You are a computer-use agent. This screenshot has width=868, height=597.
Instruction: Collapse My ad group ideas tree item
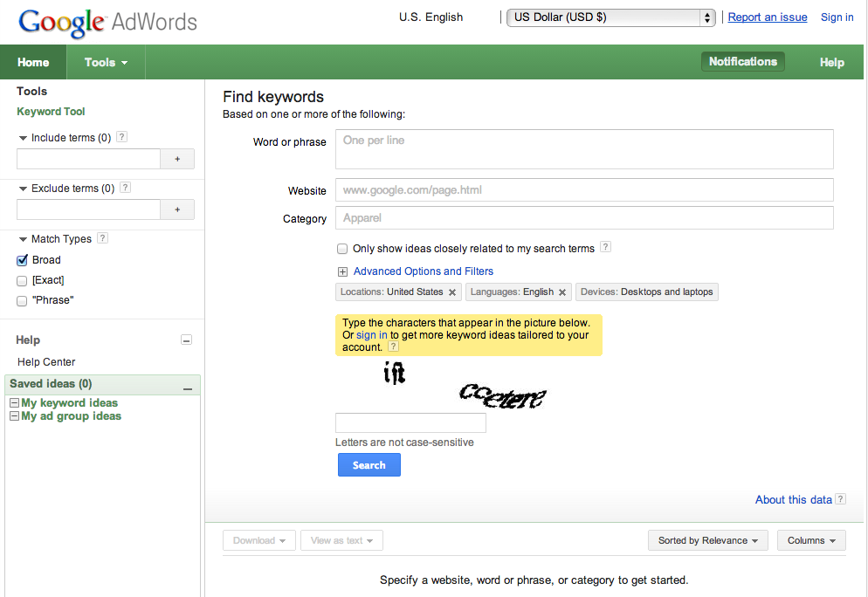[x=14, y=416]
